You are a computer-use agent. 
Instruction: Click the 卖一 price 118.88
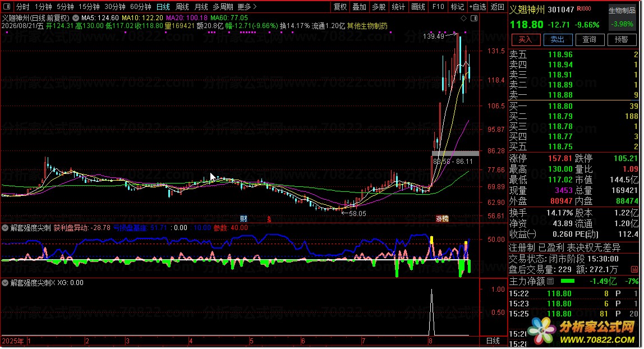[x=560, y=95]
